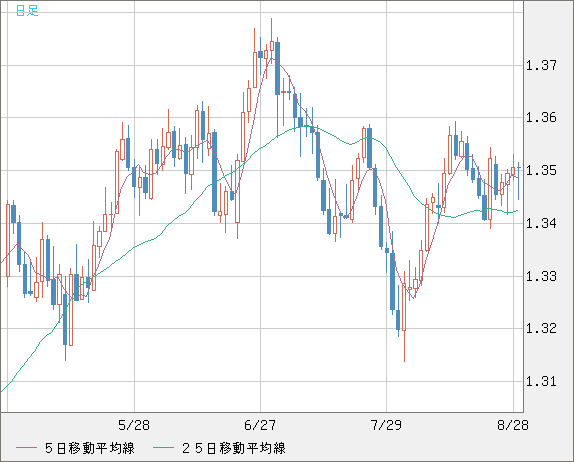574x462 pixels.
Task: Click the 1.31 price axis label
Action: tap(541, 381)
